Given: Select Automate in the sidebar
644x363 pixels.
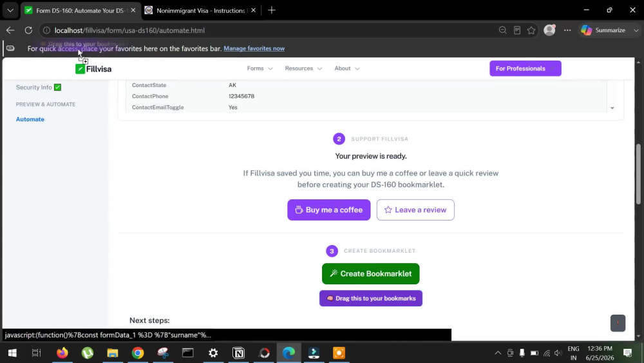Looking at the screenshot, I should click(x=30, y=119).
